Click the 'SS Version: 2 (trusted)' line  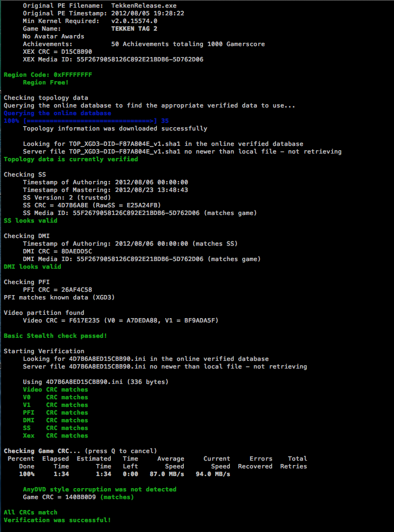[67, 198]
